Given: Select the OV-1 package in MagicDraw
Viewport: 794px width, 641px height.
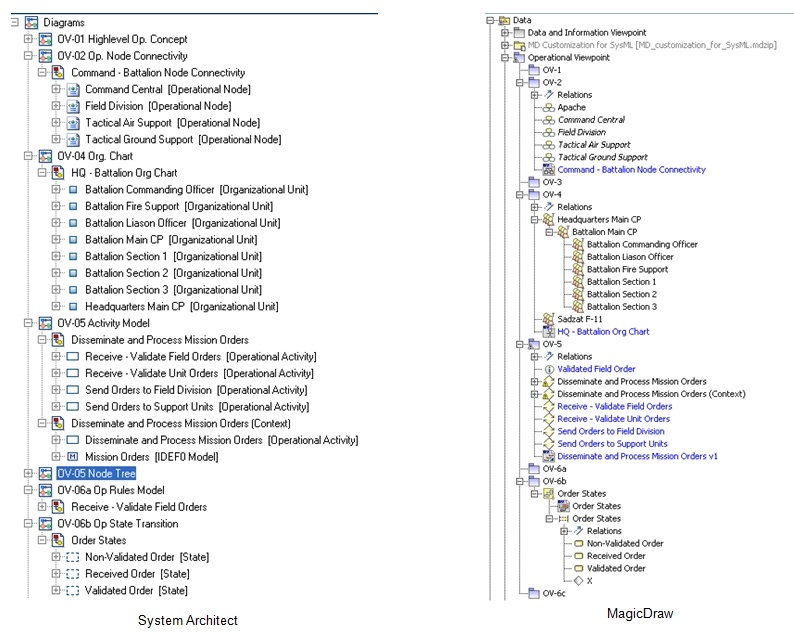Looking at the screenshot, I should [551, 70].
